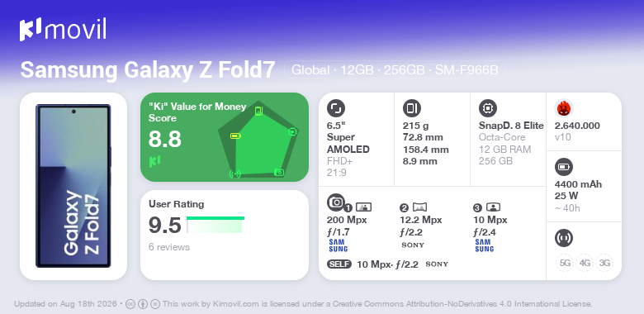Open the 6 reviews link
The image size is (644, 314).
point(169,247)
